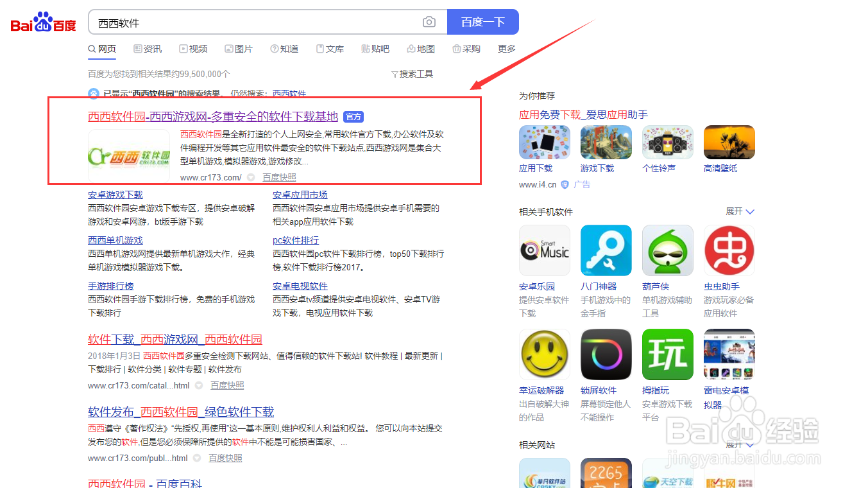Expand the 相关手机软件 section with 展开

click(740, 211)
